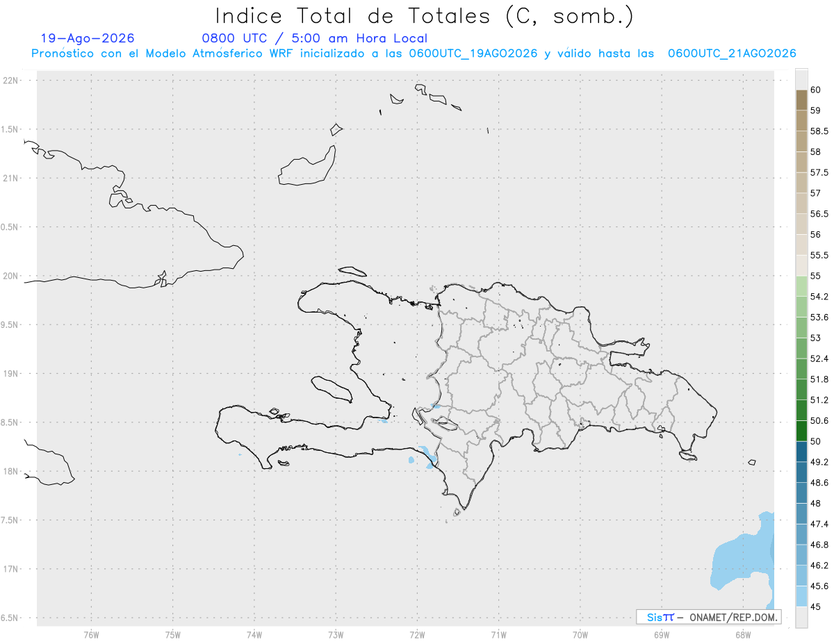Screen dimensions: 834x644
Task: Click the longitude label '69W'
Action: [x=662, y=635]
